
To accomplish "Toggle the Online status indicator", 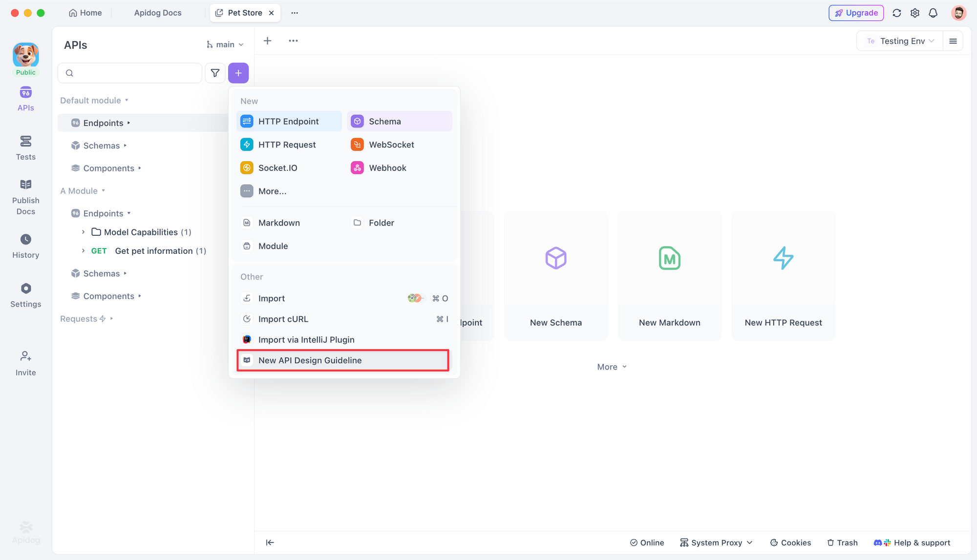I will 647,542.
